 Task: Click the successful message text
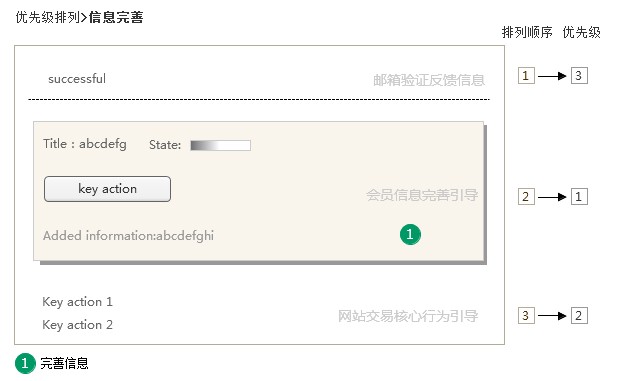pyautogui.click(x=77, y=79)
